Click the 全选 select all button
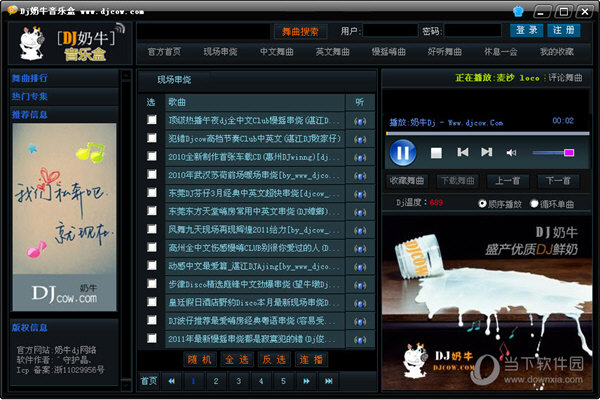Screen dimensions: 600x400 [237, 359]
